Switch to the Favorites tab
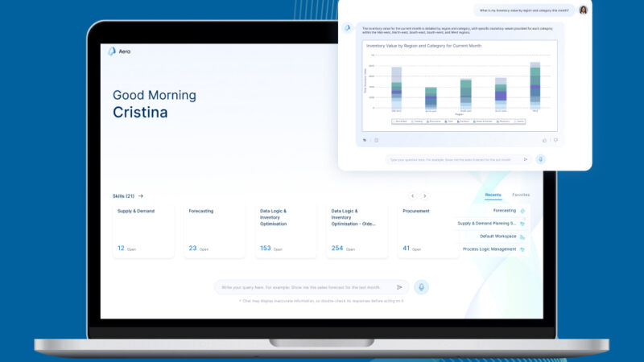The height and width of the screenshot is (362, 644). click(521, 195)
